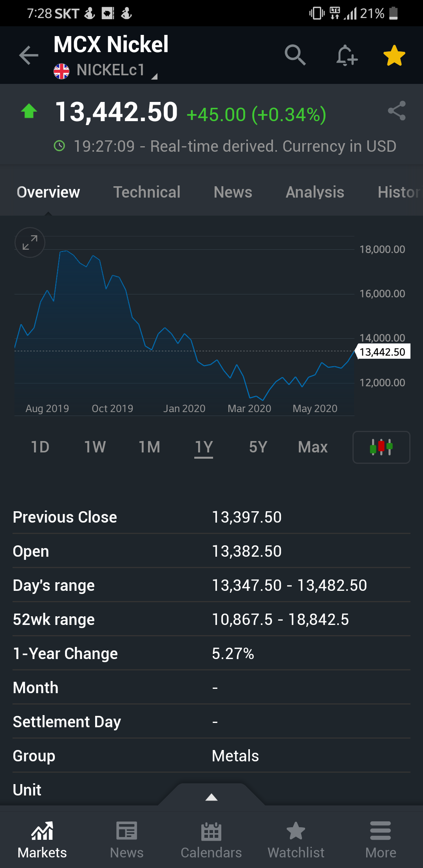Viewport: 423px width, 868px height.
Task: Tap the Month row label
Action: click(36, 688)
